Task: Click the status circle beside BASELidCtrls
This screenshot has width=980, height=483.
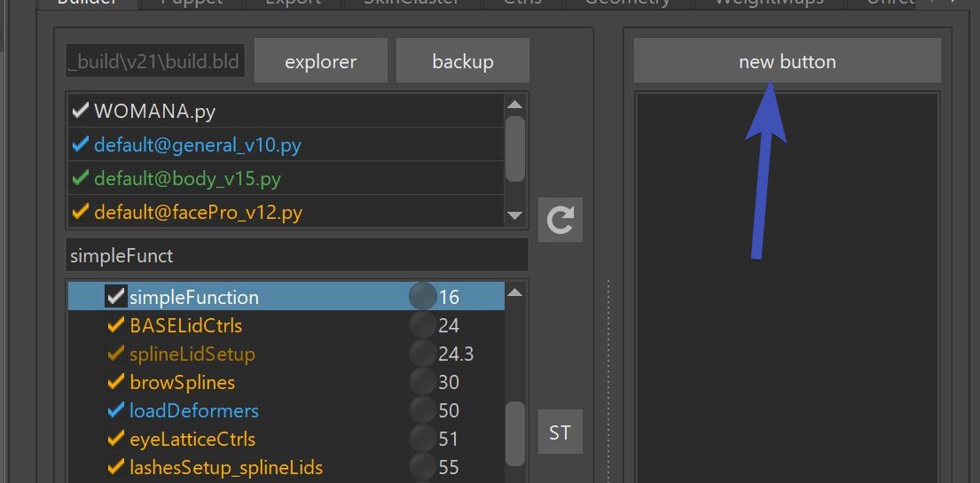Action: pos(422,325)
